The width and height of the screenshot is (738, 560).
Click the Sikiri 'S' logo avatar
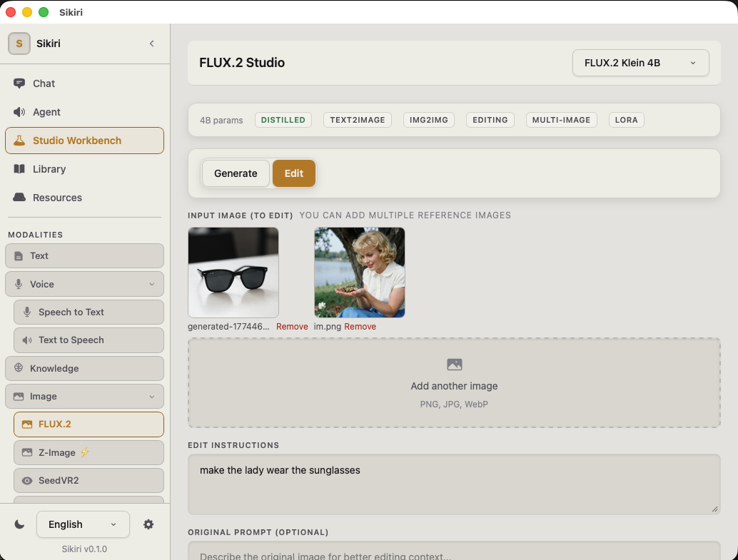point(19,44)
